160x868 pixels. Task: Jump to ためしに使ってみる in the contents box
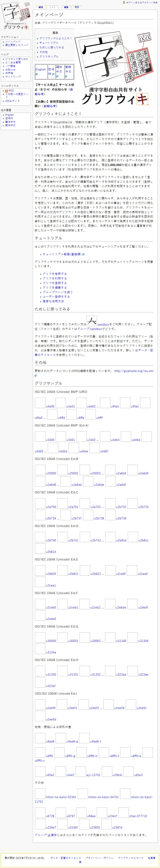[52, 47]
